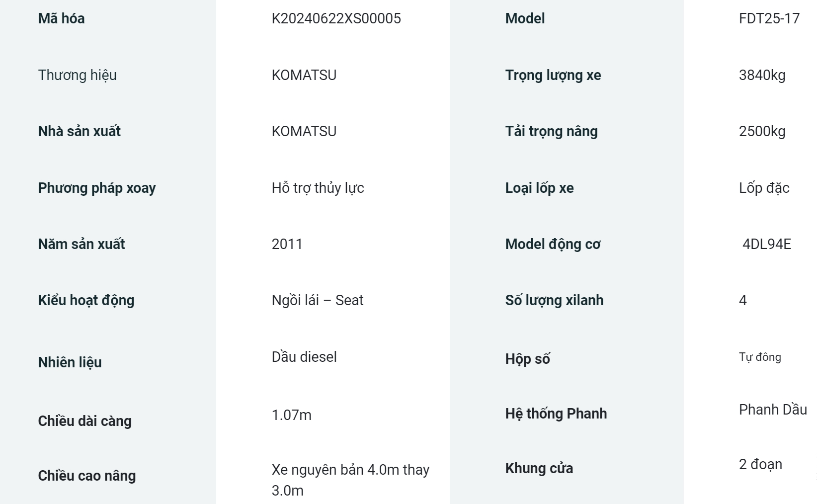Select the Dầu diesel fuel value

click(x=304, y=357)
